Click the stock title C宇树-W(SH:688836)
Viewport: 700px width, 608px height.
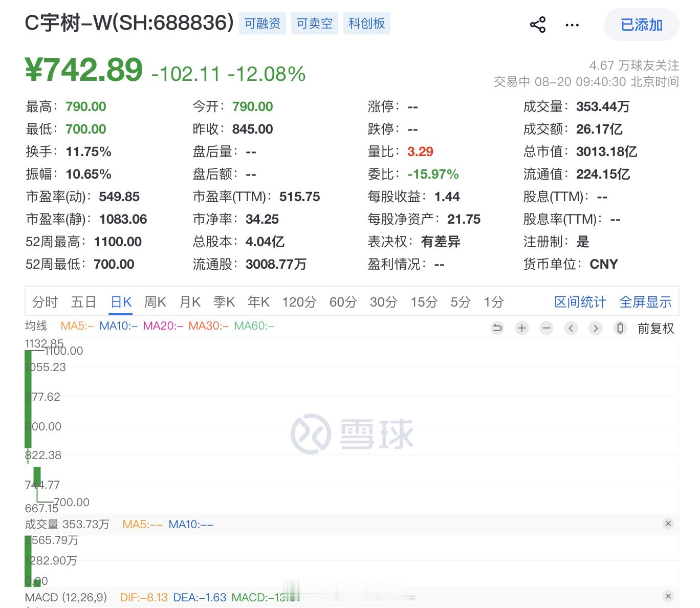click(x=129, y=23)
